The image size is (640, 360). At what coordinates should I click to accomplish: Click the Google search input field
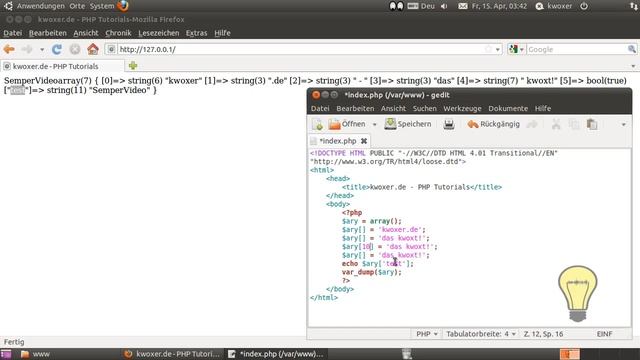576,49
